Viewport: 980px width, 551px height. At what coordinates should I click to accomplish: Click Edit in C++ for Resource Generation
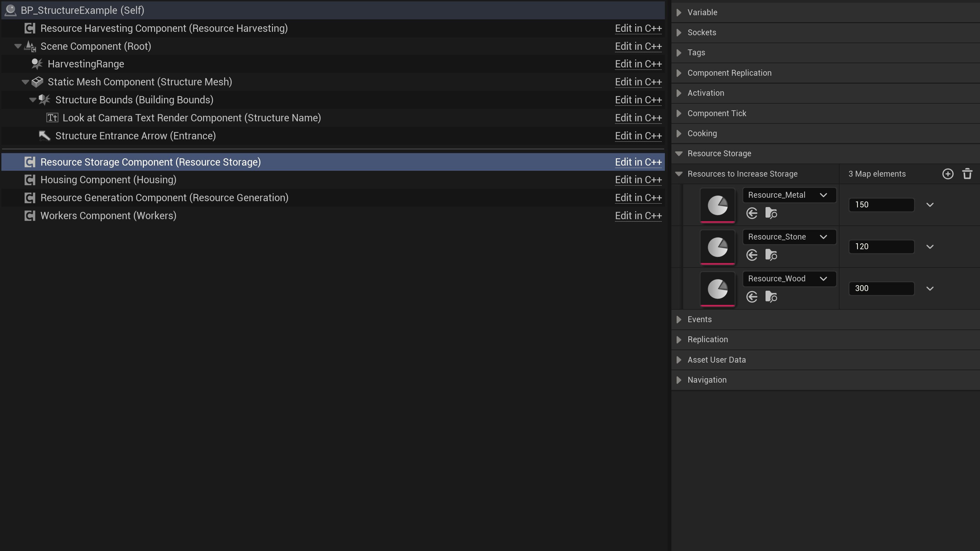click(638, 198)
